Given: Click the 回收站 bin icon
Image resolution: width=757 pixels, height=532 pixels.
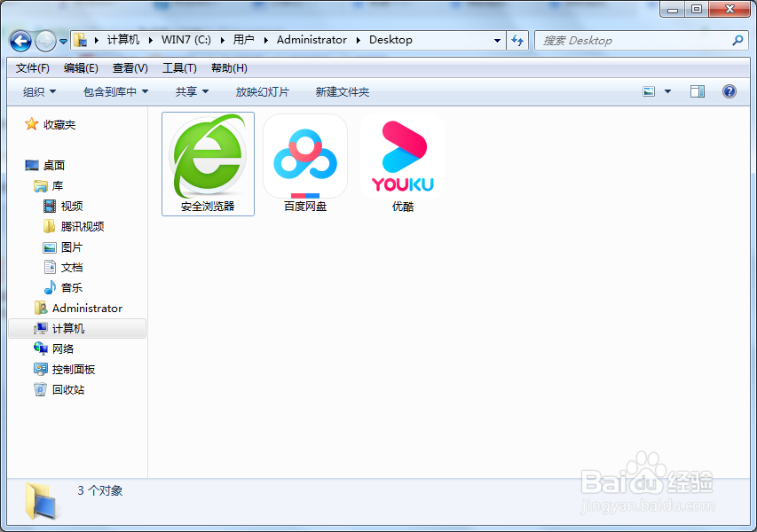Looking at the screenshot, I should pyautogui.click(x=41, y=389).
